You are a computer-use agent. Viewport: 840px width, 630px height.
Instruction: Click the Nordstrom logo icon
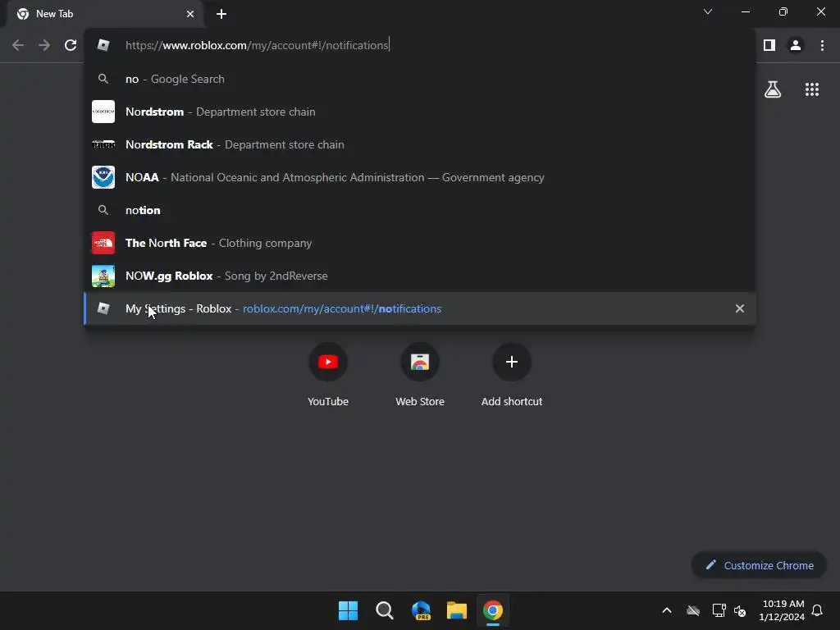tap(103, 112)
